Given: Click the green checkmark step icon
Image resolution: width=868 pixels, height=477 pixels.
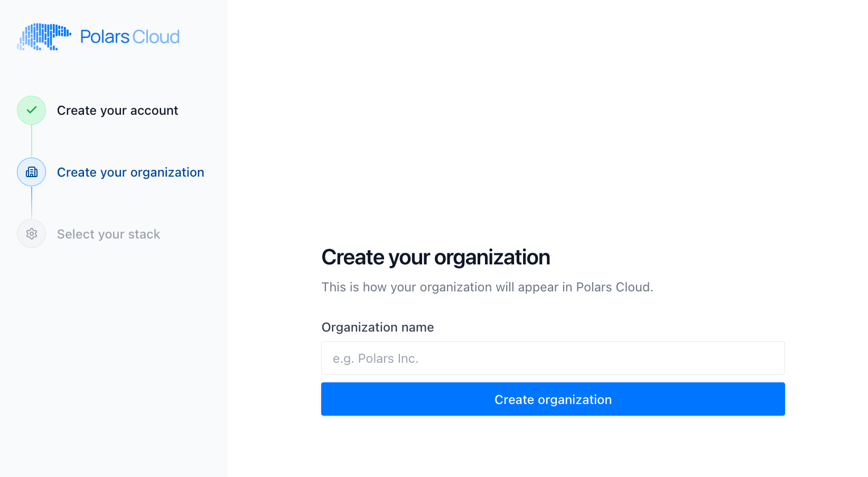Looking at the screenshot, I should 32,110.
